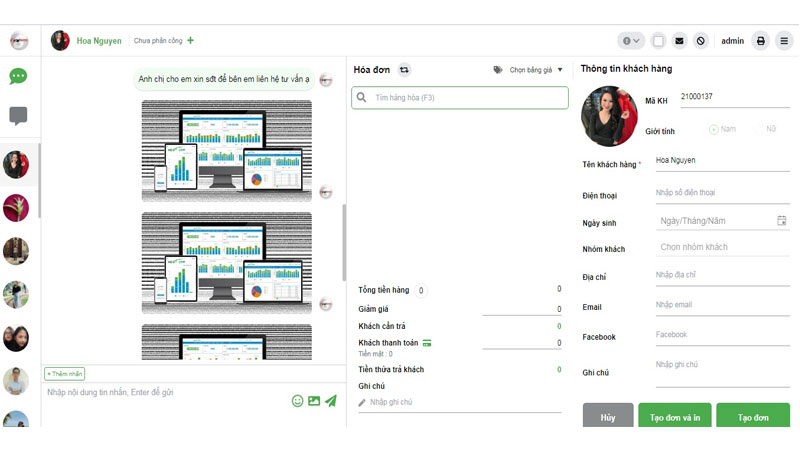Click the Địa chỉ input field

[x=722, y=275]
